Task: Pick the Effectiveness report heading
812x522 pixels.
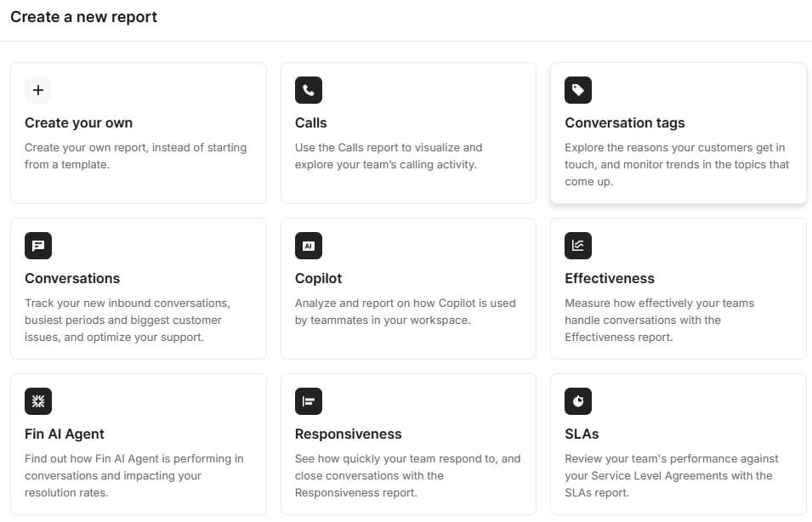Action: [x=610, y=278]
